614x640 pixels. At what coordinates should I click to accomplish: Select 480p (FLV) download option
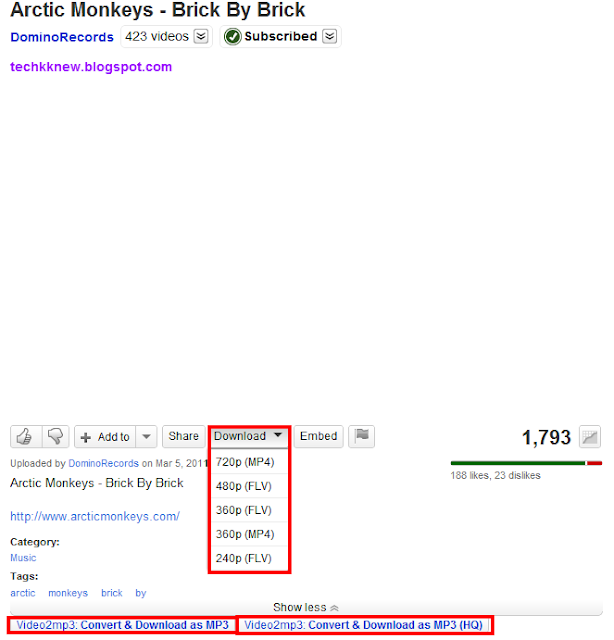pos(249,486)
